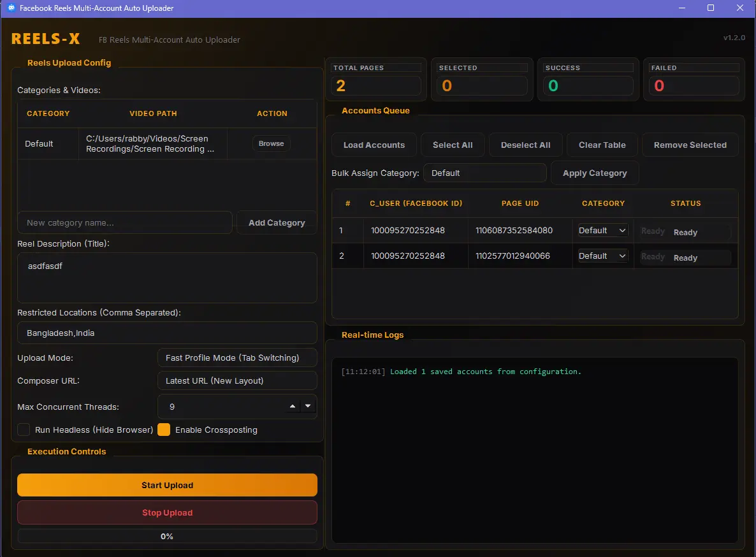
Task: Click the 0% upload progress bar
Action: (x=167, y=536)
